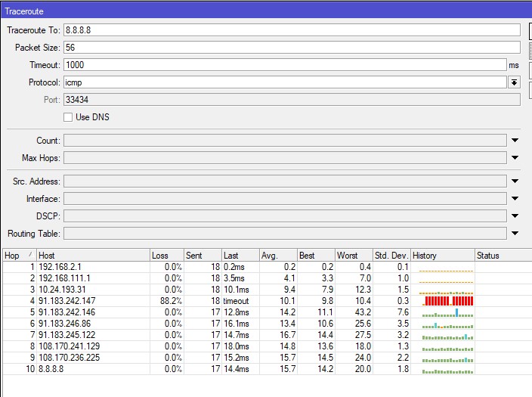
Task: Click the Traceroute To field with 8.8.8.8
Action: pos(292,30)
